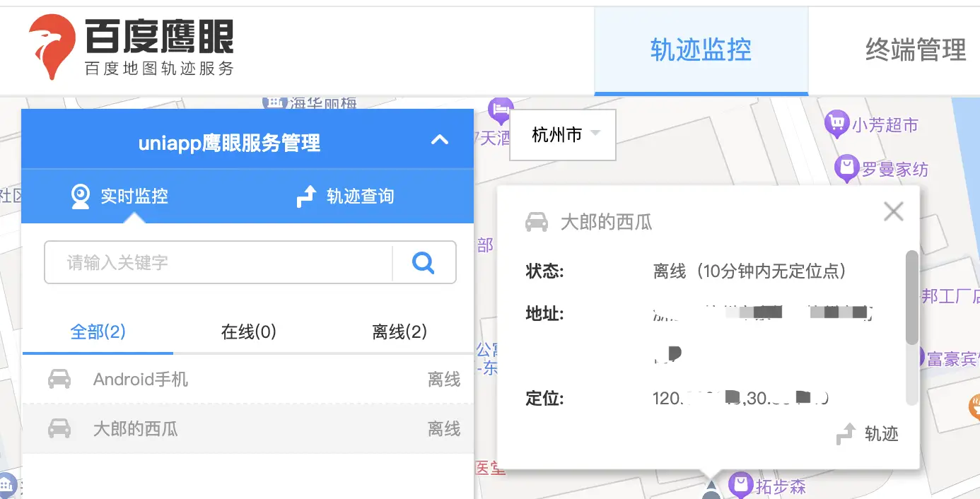Click the hotel bed marker on map
The height and width of the screenshot is (499, 980).
click(x=500, y=109)
